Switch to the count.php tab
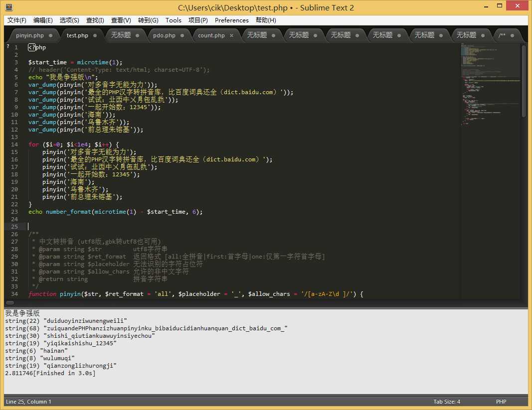The height and width of the screenshot is (410, 532). point(211,36)
